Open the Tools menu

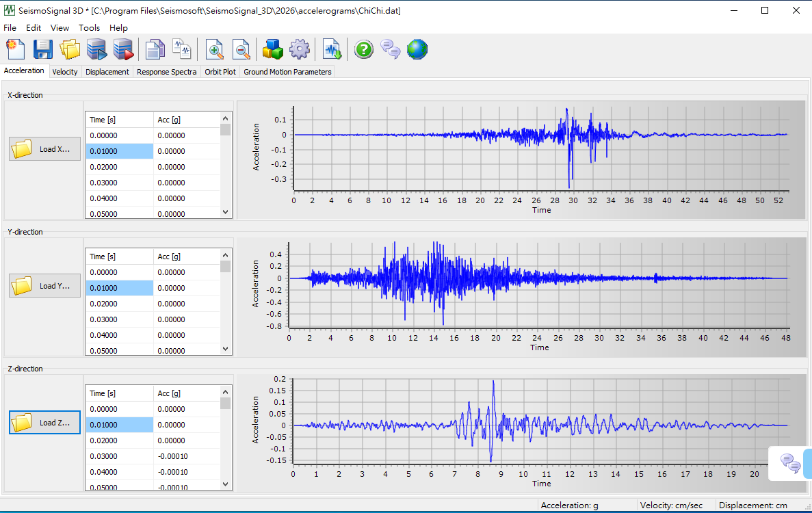(89, 28)
